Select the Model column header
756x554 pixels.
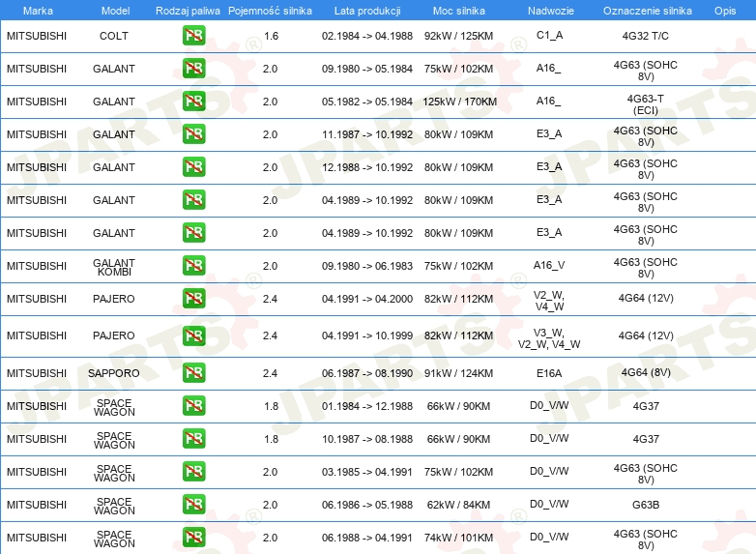tap(115, 11)
